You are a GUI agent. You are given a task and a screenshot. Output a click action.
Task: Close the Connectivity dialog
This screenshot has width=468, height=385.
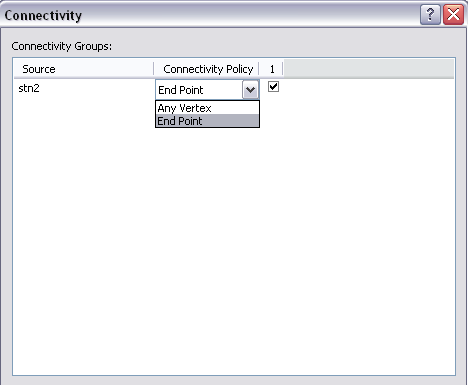453,15
